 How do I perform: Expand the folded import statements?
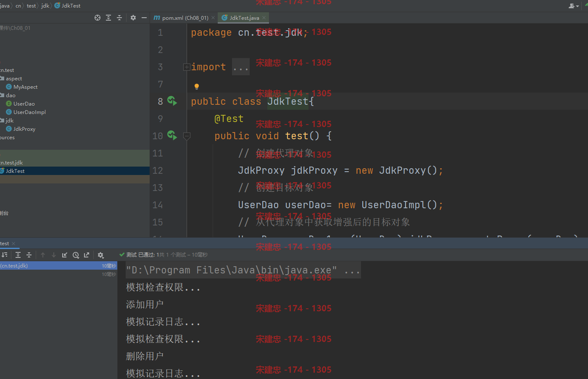click(x=187, y=67)
